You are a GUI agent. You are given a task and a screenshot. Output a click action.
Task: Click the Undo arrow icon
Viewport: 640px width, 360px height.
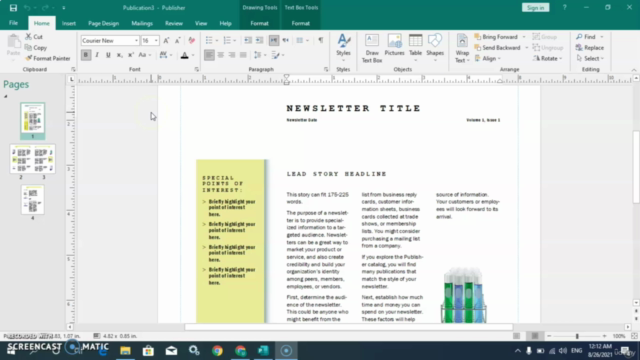pos(27,8)
